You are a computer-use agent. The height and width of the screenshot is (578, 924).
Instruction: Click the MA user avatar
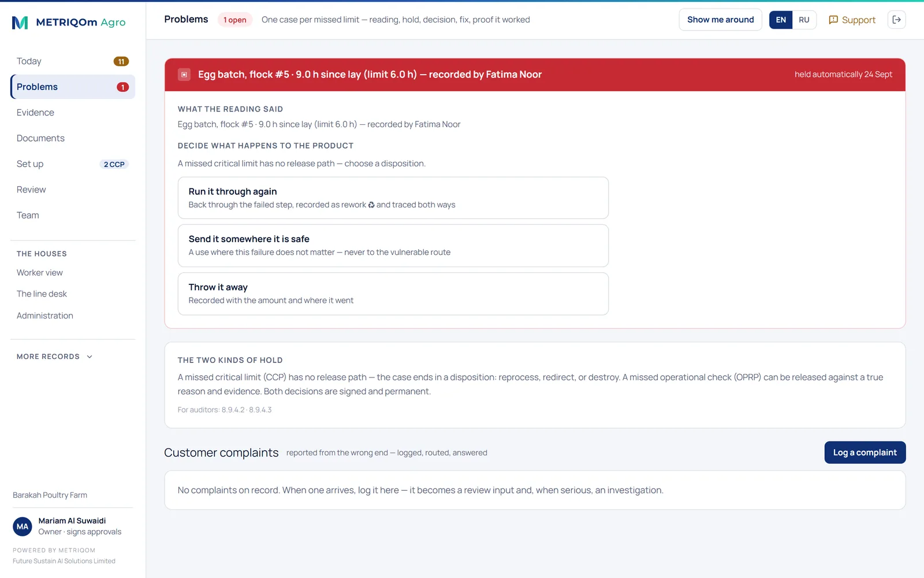click(23, 527)
